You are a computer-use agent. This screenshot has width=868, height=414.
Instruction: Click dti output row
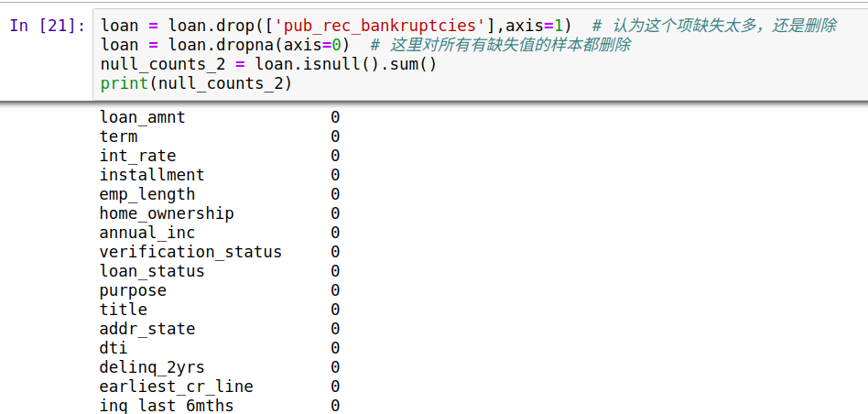click(x=220, y=348)
